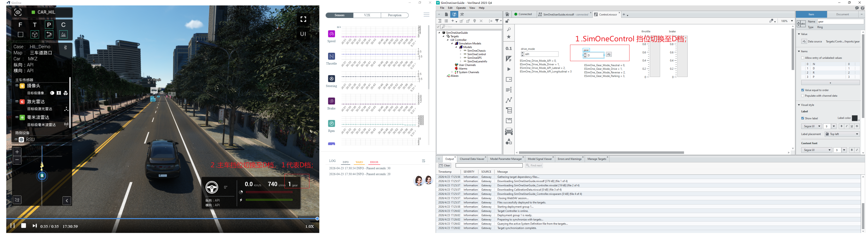
Task: Hide the 毫米波雷达 radar sensor
Action: (x=16, y=117)
